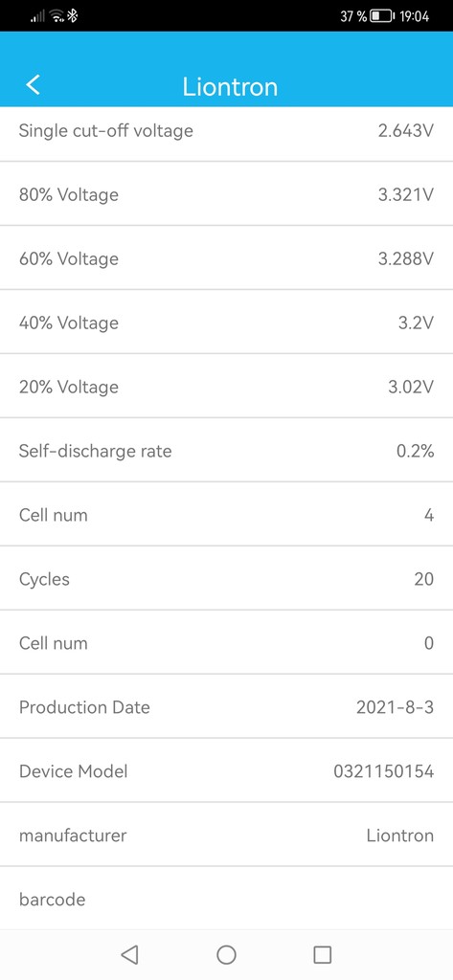
Task: Tap Android home circle button
Action: (x=226, y=954)
